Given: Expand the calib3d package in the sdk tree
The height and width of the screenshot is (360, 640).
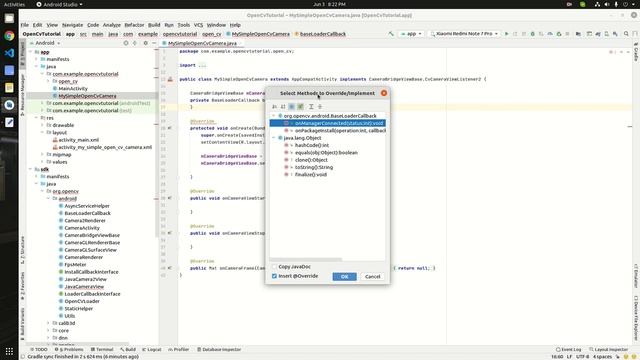Looking at the screenshot, I should pos(48,323).
